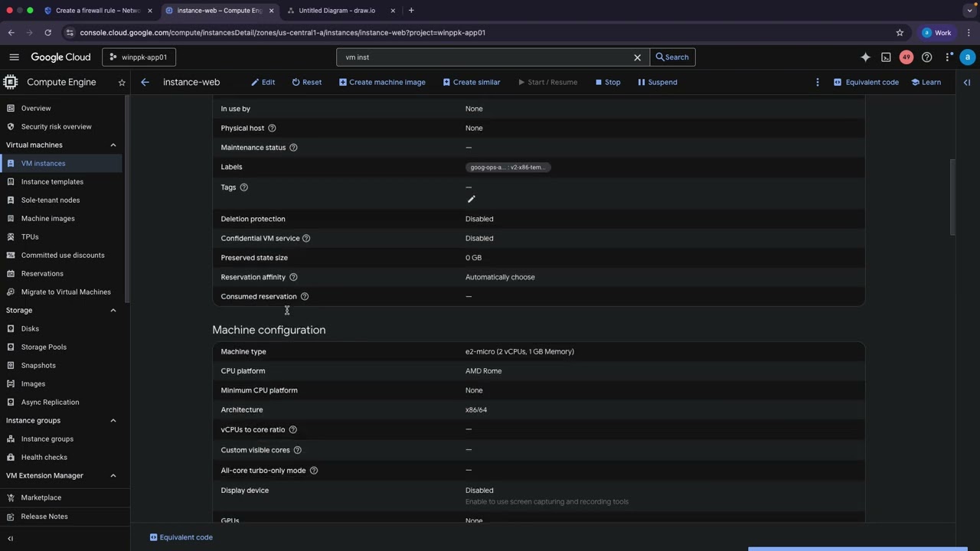Stop the instance-web VM
The height and width of the screenshot is (551, 980).
pyautogui.click(x=608, y=83)
